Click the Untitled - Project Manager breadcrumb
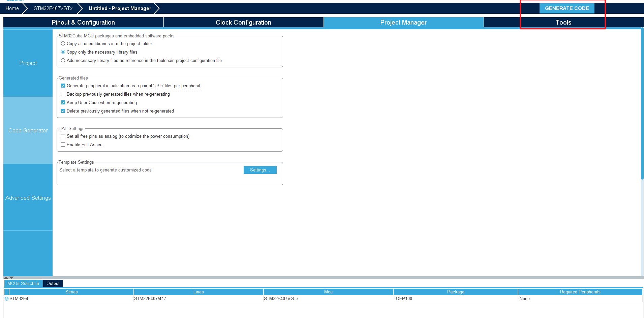Screen dimensions: 644x318 (x=120, y=8)
